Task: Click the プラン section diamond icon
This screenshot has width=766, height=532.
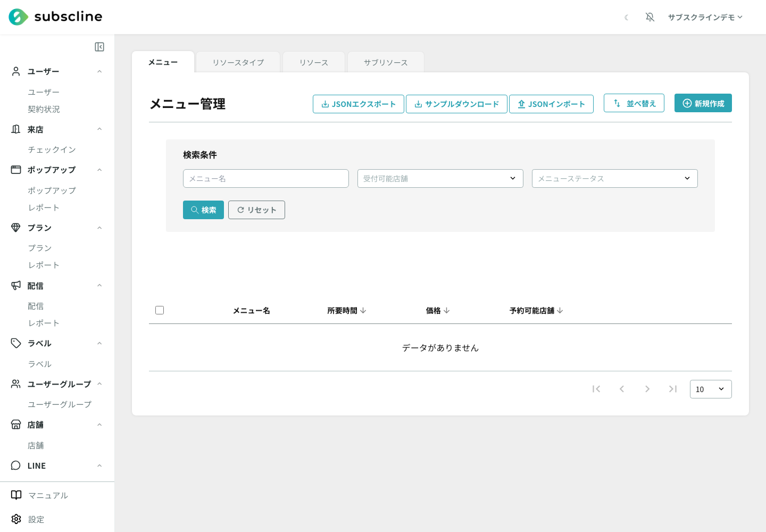Action: [x=16, y=228]
